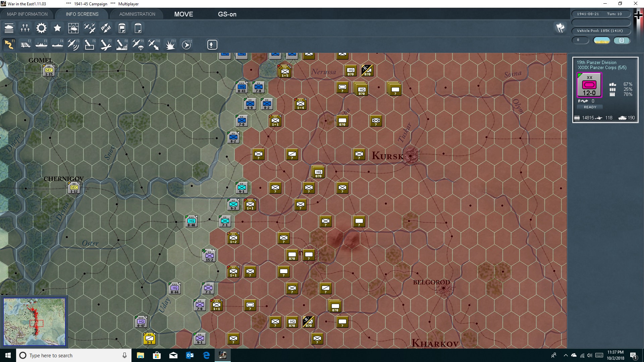
Task: Click the READY status label
Action: tap(590, 107)
